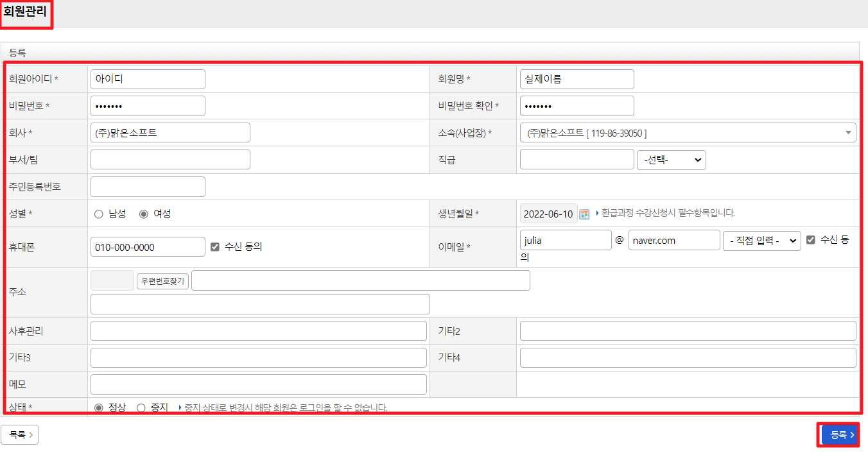The width and height of the screenshot is (868, 462).
Task: Focus the 회원명 text field
Action: click(577, 80)
